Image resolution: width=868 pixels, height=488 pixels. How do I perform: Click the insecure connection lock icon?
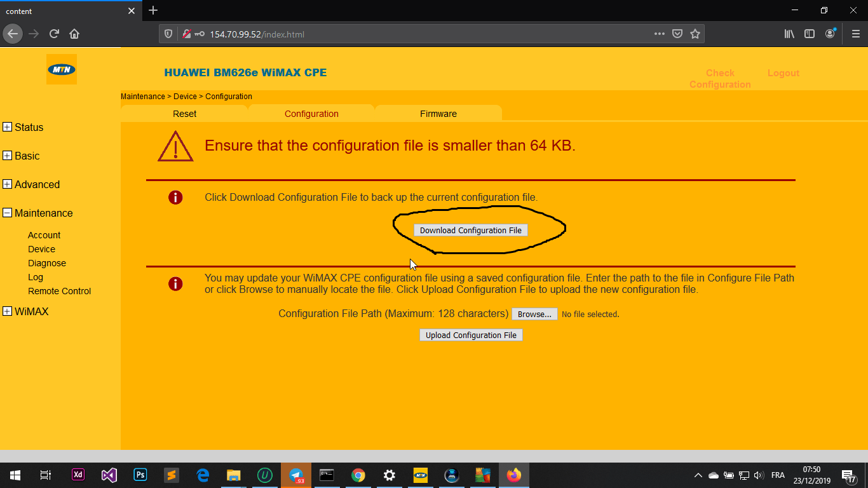coord(187,34)
